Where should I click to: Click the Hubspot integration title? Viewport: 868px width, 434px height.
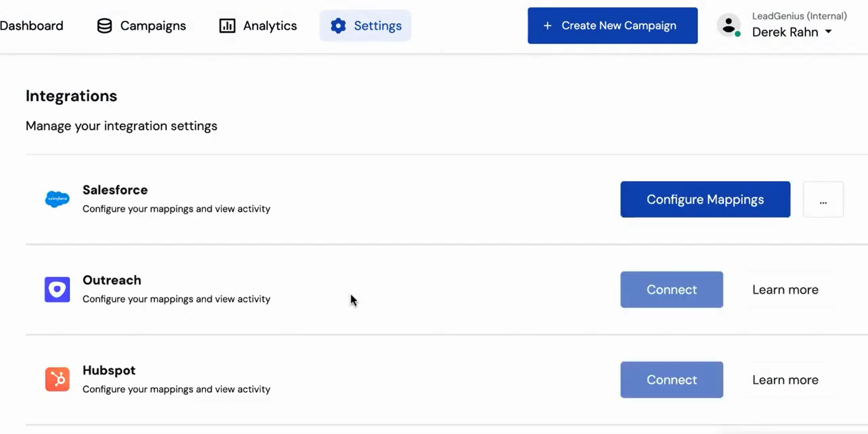[109, 371]
